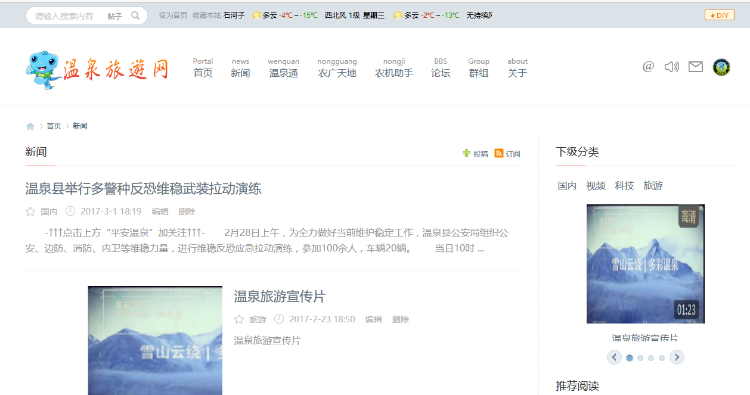750x395 pixels.
Task: Select the second carousel dot
Action: (640, 358)
